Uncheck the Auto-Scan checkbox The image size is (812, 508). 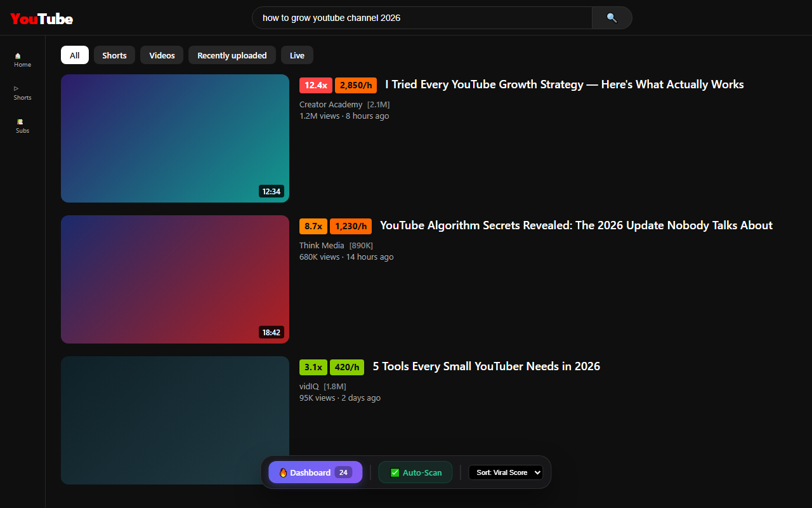coord(396,472)
